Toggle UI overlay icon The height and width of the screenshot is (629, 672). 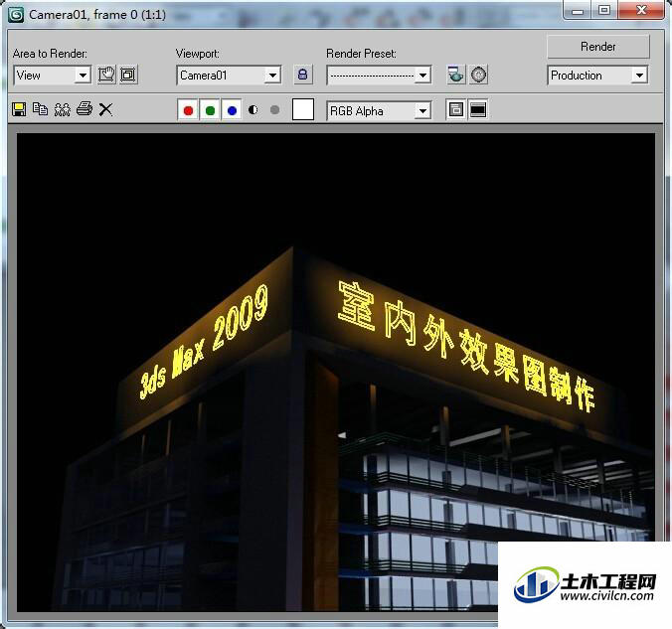point(456,109)
